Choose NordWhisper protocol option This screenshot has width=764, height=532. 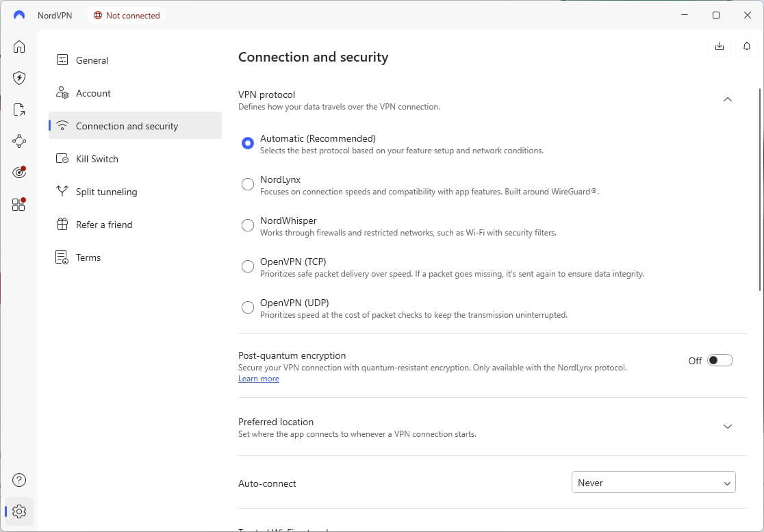[x=248, y=225]
